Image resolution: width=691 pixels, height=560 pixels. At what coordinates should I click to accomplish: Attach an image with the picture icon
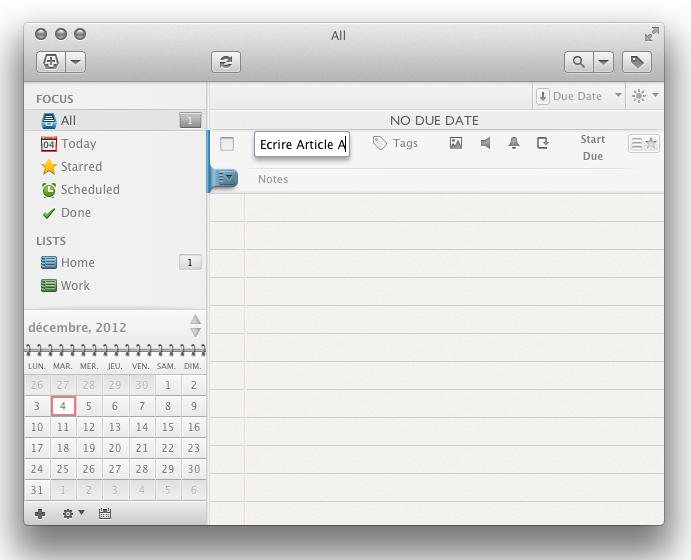(456, 143)
